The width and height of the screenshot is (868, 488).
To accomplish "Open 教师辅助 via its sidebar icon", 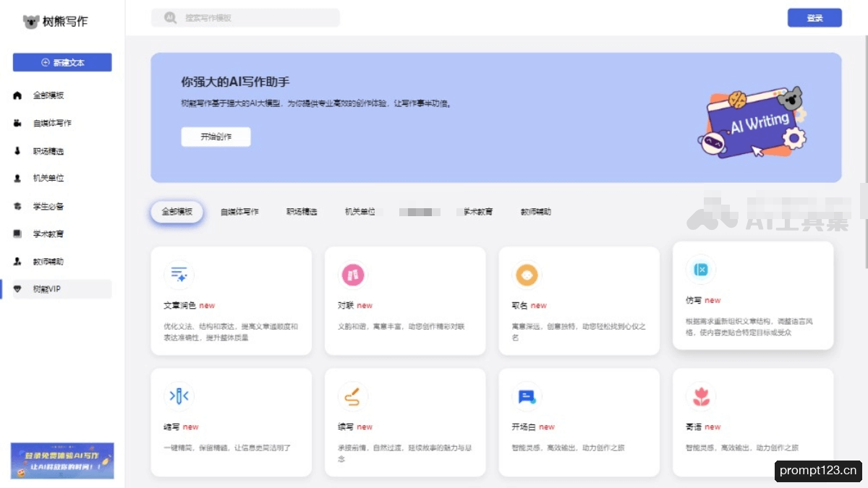I will pos(18,261).
